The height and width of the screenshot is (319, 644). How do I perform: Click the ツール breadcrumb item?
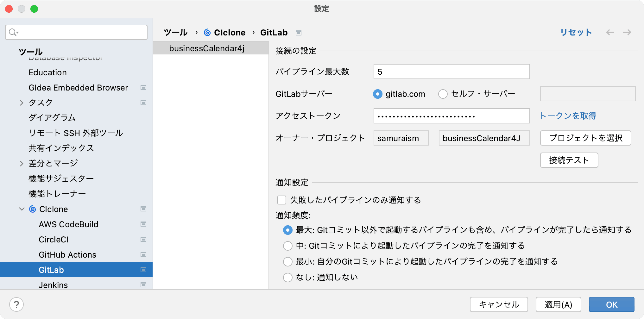coord(176,32)
